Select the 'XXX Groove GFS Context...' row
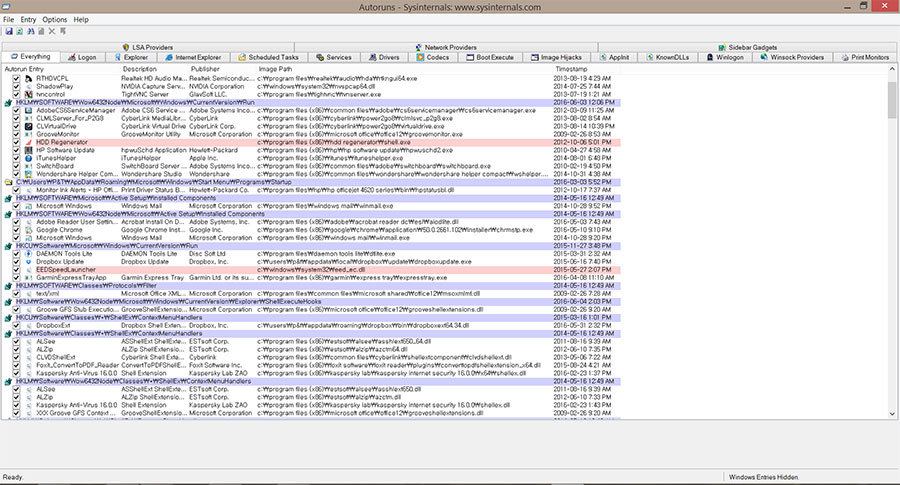900x485 pixels. pos(311,413)
